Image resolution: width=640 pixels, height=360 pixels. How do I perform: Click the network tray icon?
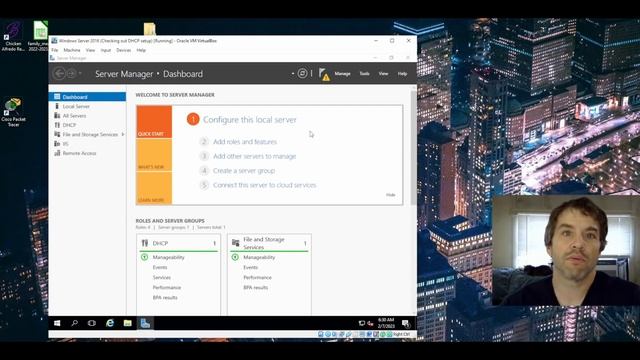pyautogui.click(x=362, y=323)
